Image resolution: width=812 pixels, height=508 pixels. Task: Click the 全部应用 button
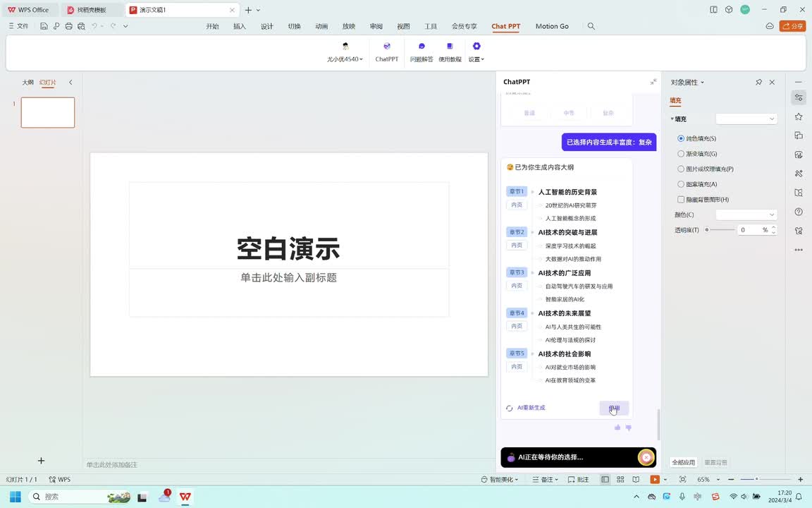683,462
